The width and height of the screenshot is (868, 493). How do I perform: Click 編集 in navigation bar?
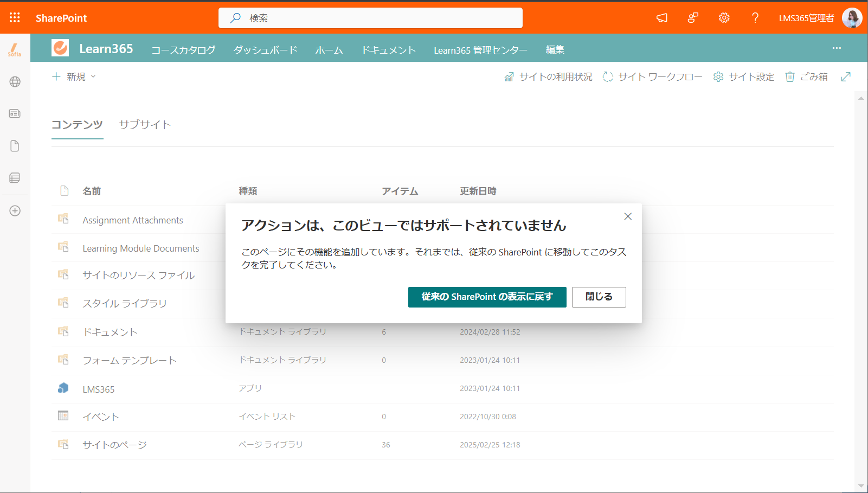(x=555, y=50)
